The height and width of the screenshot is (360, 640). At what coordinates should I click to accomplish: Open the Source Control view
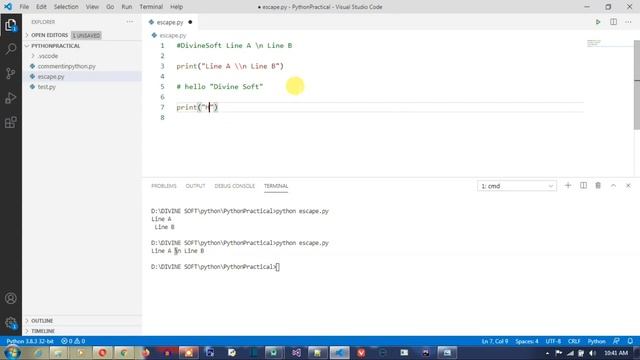[x=11, y=73]
